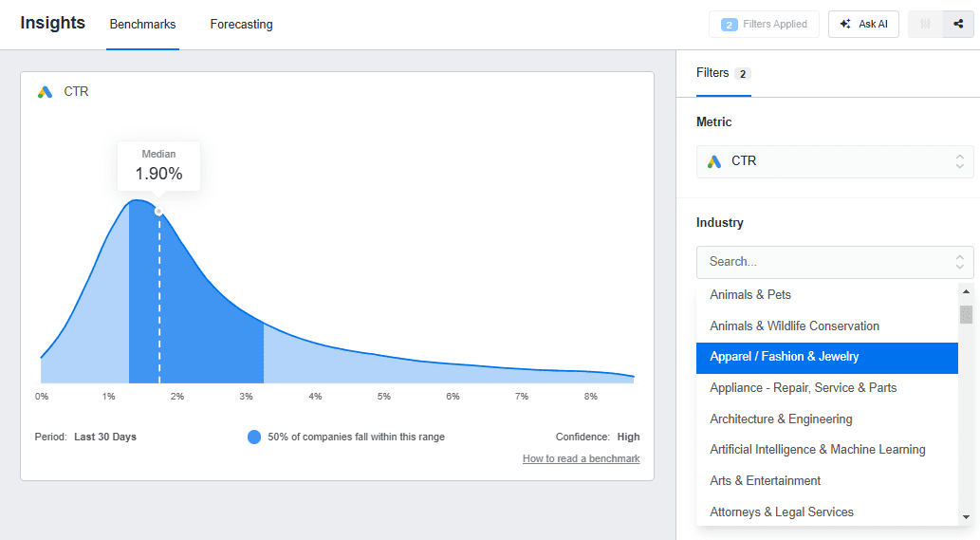Image resolution: width=980 pixels, height=540 pixels.
Task: Click the industry list scrollbar down arrow
Action: [x=966, y=516]
